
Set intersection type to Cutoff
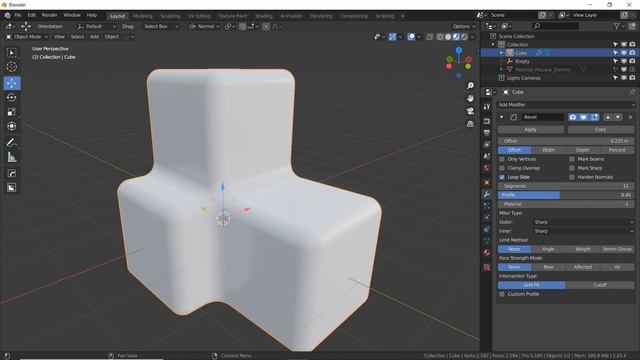point(600,285)
